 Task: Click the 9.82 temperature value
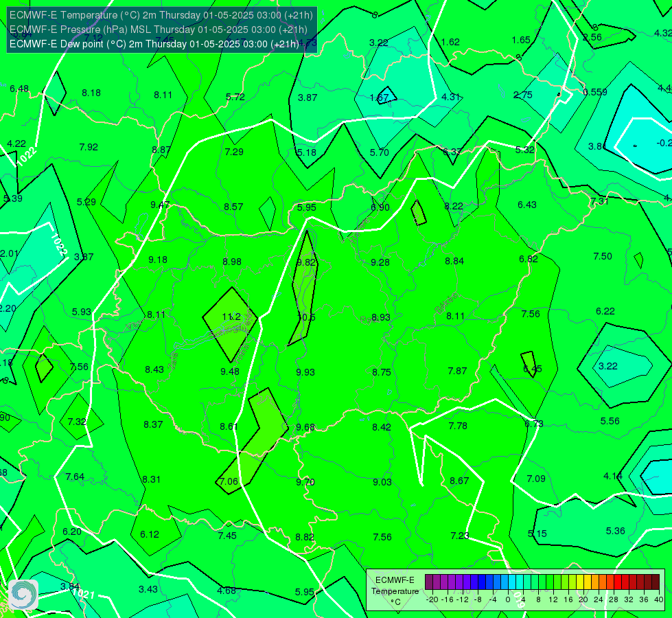pos(306,262)
